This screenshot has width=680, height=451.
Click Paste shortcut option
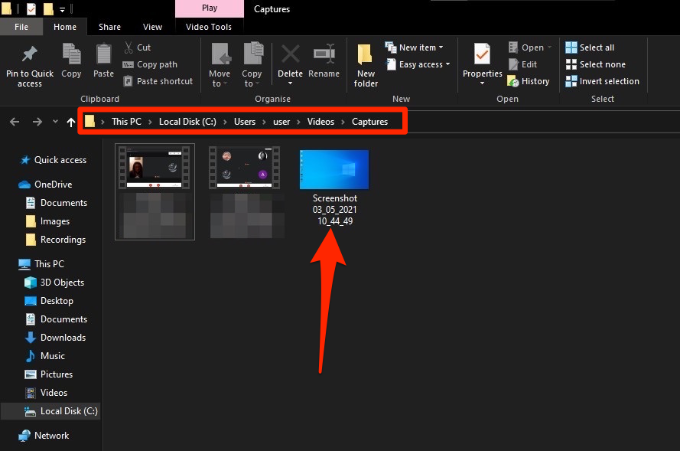(158, 81)
